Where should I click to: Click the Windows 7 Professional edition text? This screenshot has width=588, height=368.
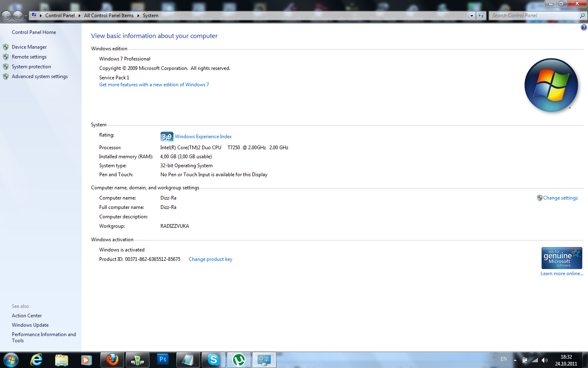(125, 59)
